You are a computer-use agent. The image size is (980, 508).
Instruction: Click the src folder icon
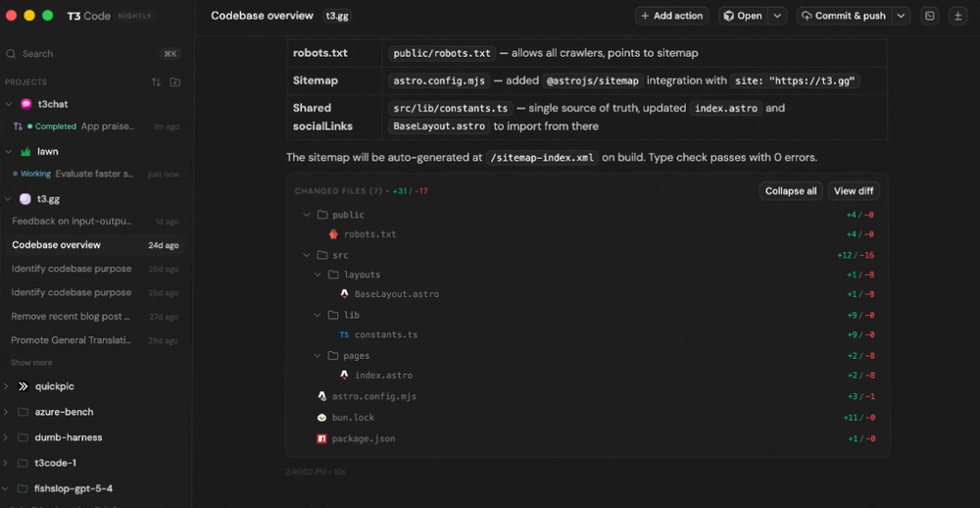coord(321,255)
